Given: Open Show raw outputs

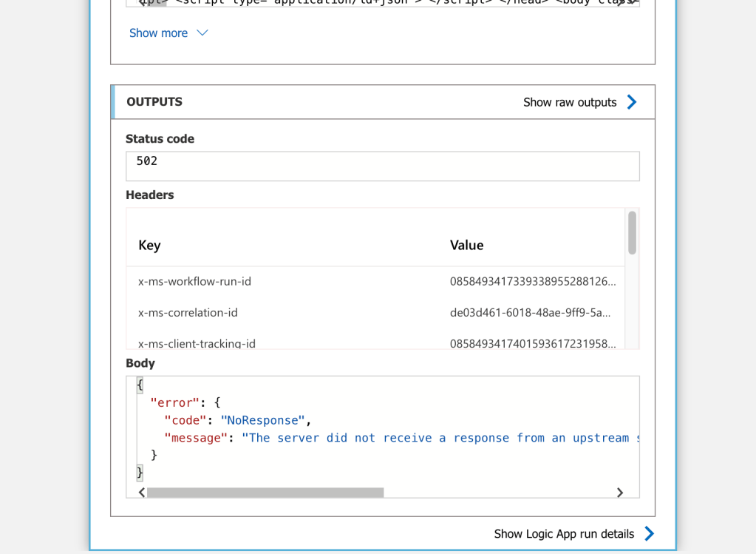Looking at the screenshot, I should 570,102.
